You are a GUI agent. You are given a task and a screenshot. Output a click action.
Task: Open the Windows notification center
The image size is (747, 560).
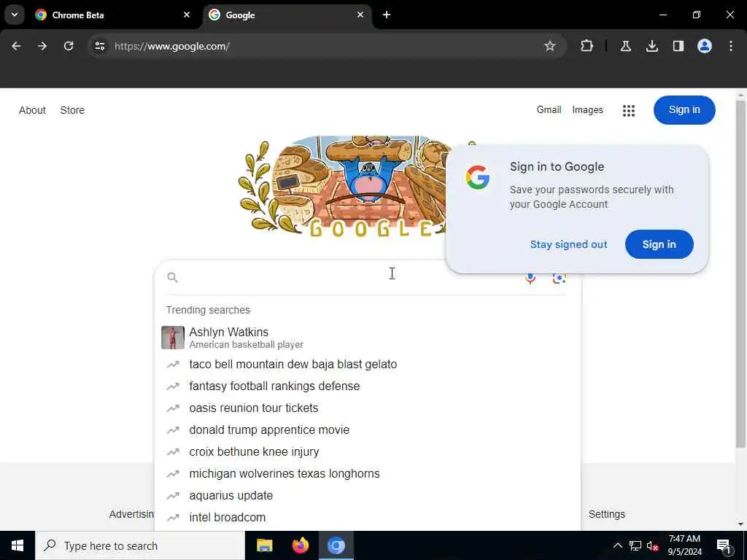click(724, 546)
